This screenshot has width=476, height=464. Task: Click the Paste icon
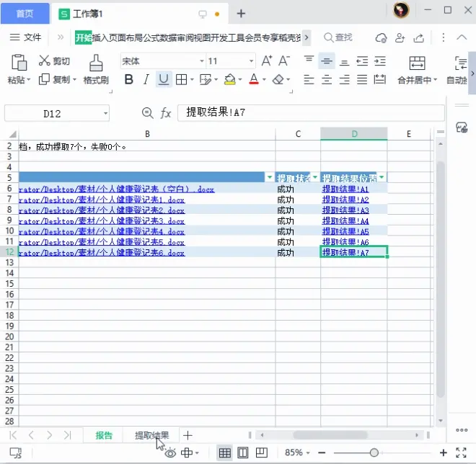point(19,63)
